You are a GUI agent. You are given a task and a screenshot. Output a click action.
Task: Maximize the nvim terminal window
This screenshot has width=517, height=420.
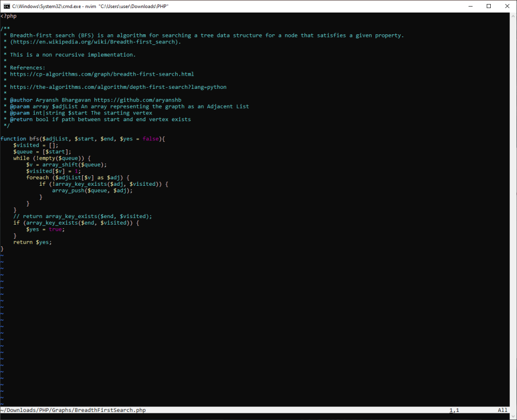(x=489, y=6)
